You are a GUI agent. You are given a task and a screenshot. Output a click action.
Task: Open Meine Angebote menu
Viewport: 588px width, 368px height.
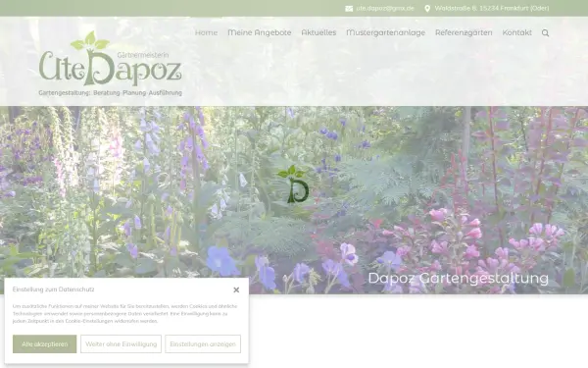click(260, 32)
